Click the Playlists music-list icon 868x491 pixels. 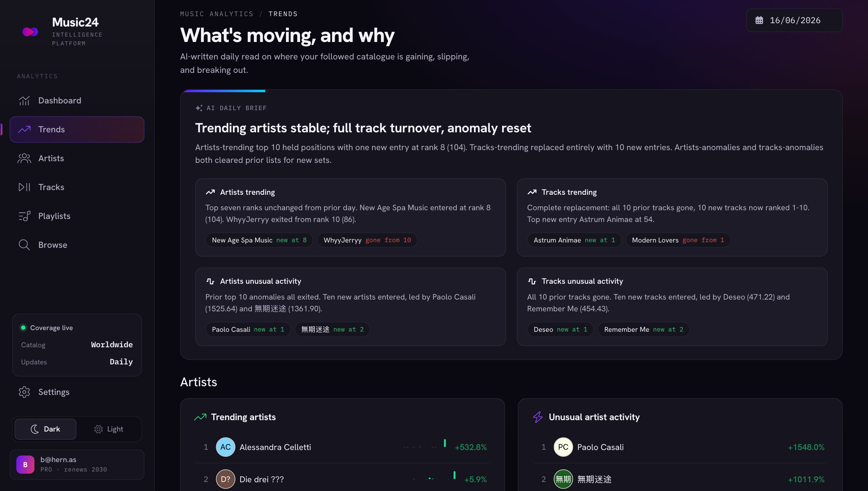24,216
